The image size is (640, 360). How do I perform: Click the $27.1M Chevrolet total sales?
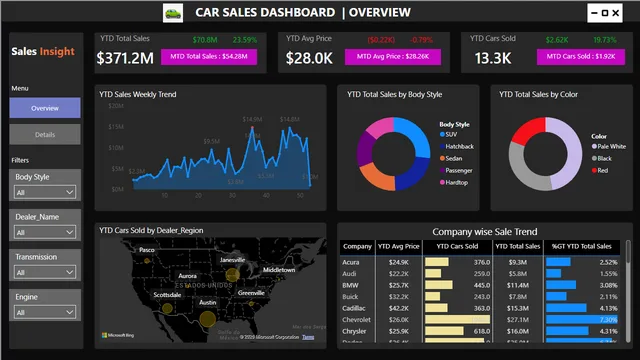click(518, 320)
